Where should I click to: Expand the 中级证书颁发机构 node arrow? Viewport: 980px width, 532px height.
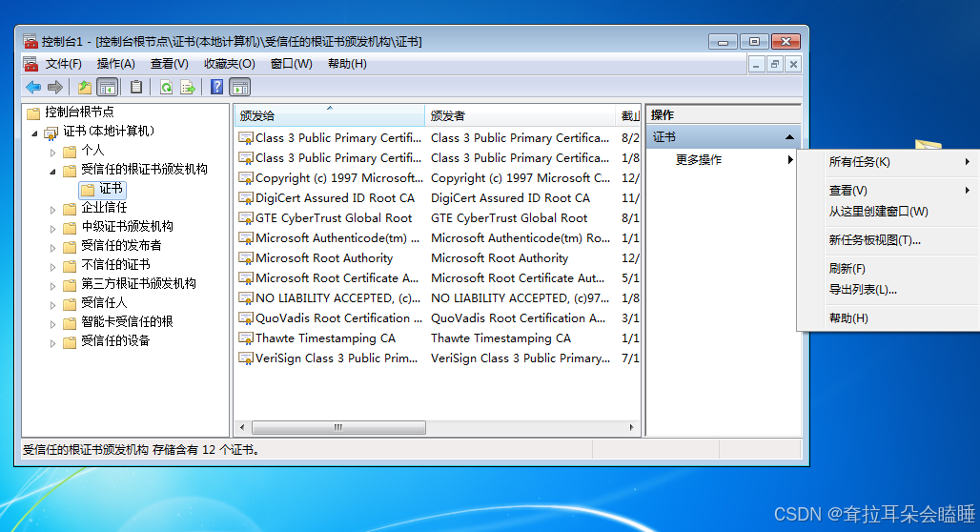53,228
